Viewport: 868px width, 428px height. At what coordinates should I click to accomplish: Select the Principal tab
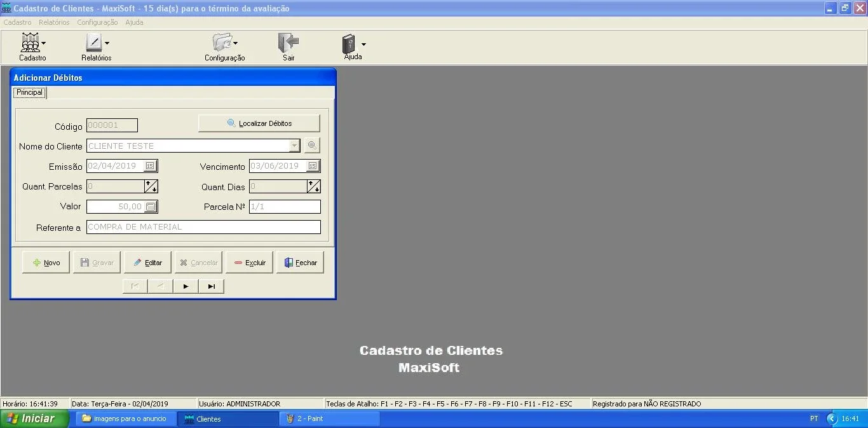30,93
